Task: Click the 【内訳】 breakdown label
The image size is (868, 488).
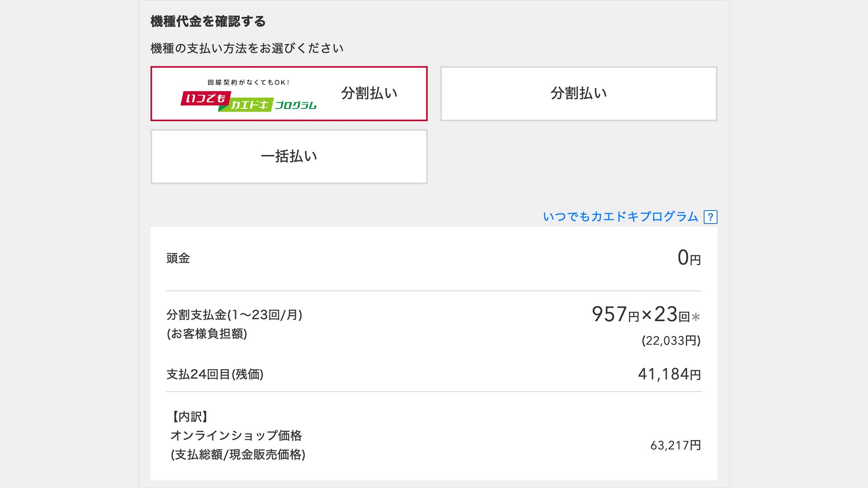Action: tap(190, 417)
